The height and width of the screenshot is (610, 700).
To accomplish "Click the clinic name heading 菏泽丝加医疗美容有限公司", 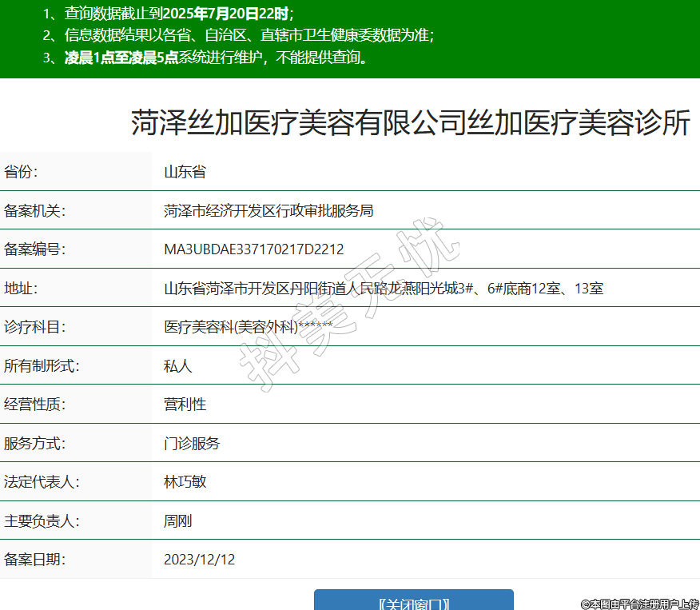I will (x=410, y=123).
